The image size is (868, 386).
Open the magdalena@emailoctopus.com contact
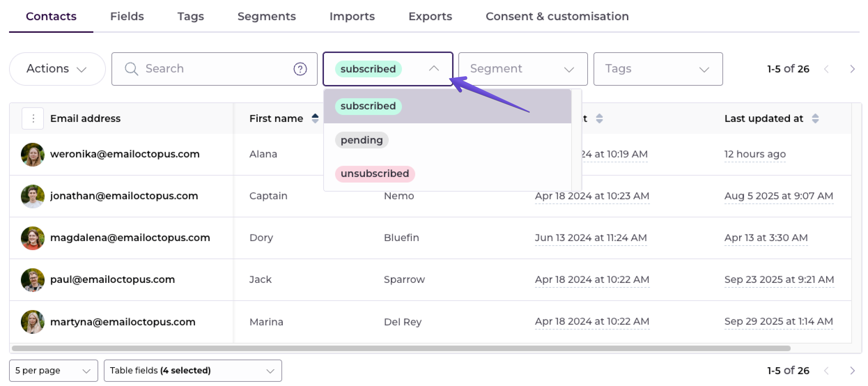pyautogui.click(x=130, y=238)
